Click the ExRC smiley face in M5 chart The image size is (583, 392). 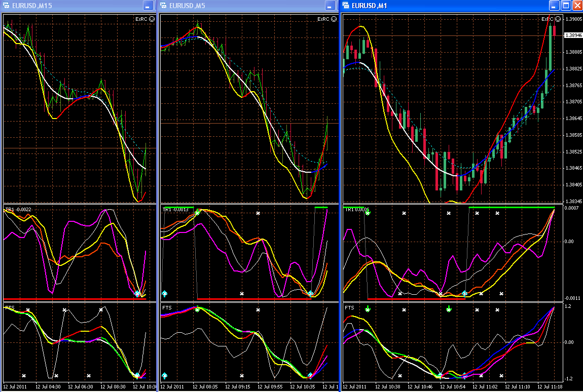334,19
